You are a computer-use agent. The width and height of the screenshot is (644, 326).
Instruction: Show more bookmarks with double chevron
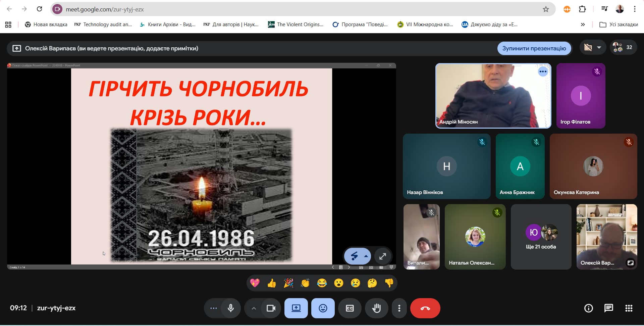tap(583, 25)
